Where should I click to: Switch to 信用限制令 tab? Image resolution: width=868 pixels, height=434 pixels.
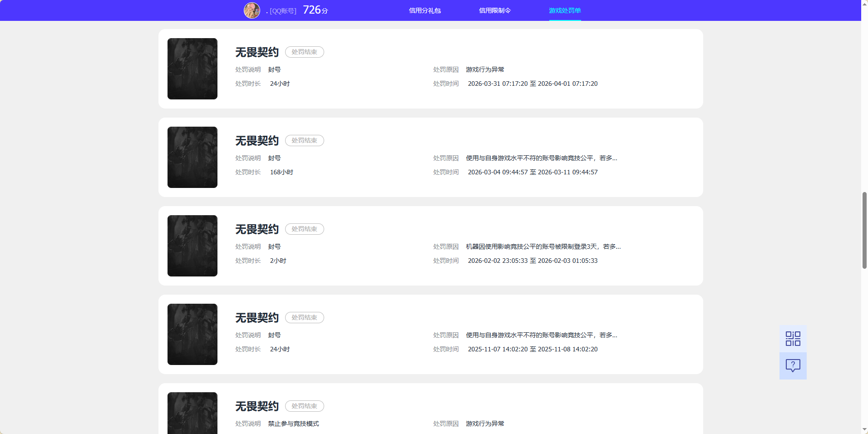tap(495, 10)
